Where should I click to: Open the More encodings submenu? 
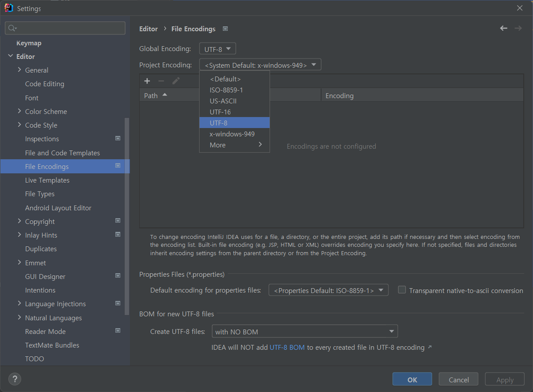pos(234,145)
